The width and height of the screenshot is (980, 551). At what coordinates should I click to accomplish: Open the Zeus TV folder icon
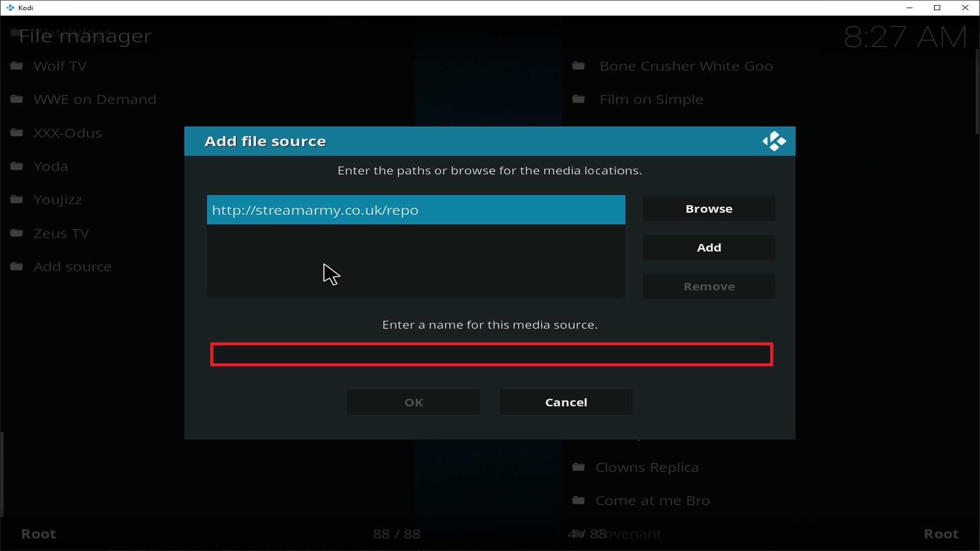click(x=17, y=233)
